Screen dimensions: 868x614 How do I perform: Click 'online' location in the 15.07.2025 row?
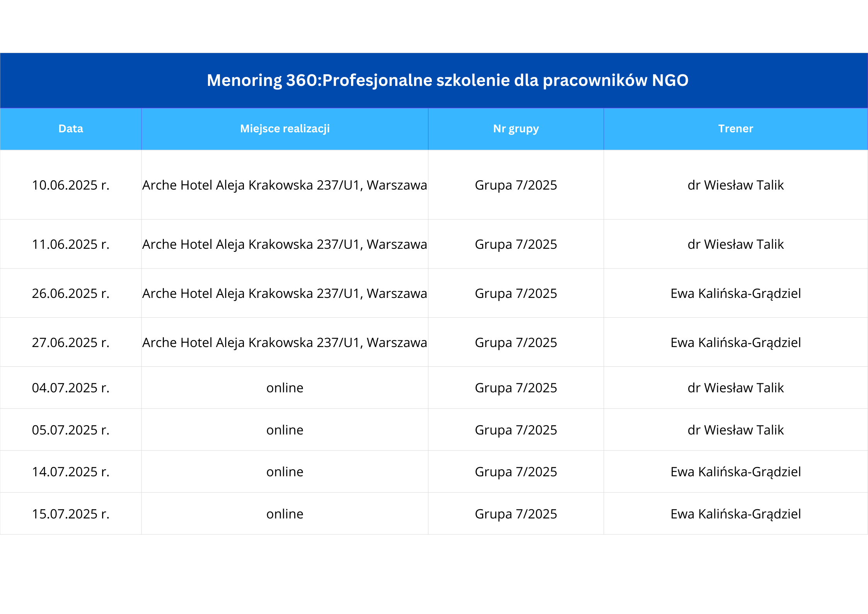tap(285, 514)
